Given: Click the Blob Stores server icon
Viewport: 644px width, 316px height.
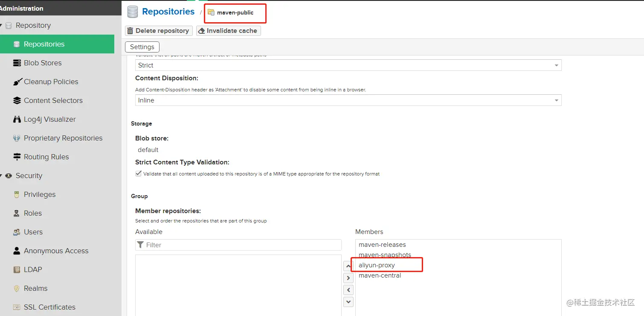Looking at the screenshot, I should (17, 63).
